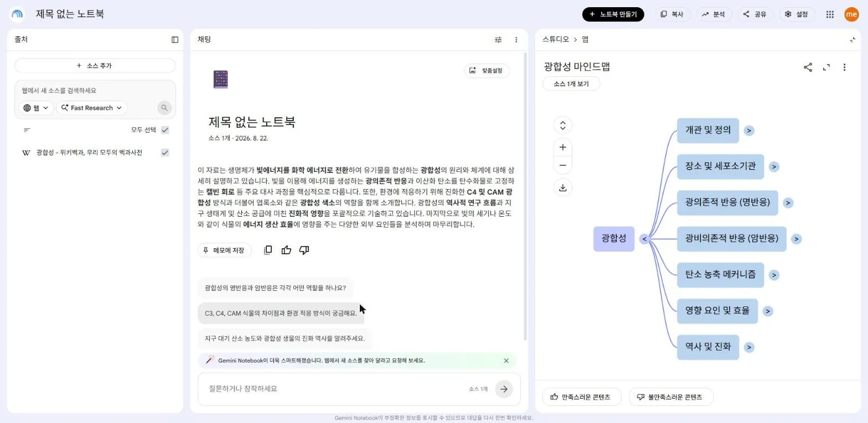The image size is (868, 423).
Task: Expand the 탄소 농축 메커니즘 node
Action: click(x=774, y=275)
